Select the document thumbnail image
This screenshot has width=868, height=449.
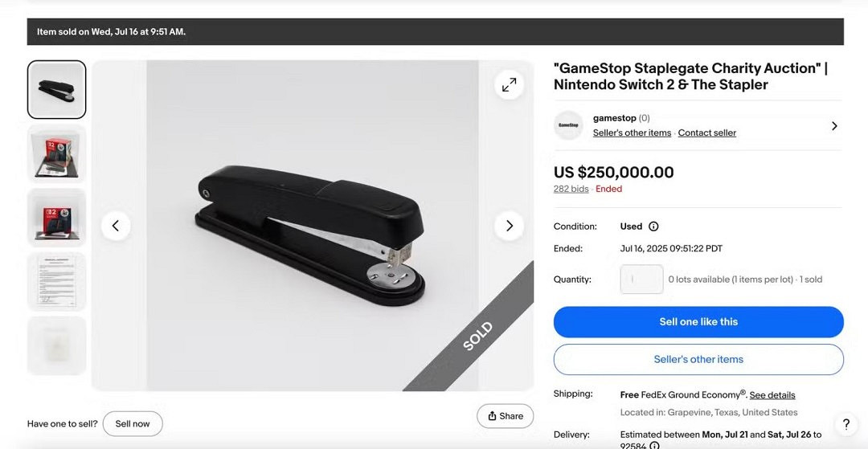pos(56,281)
